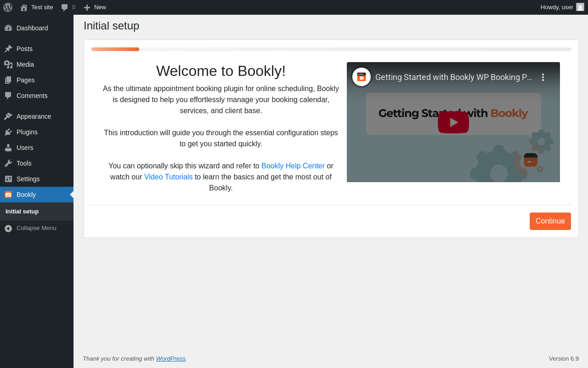Image resolution: width=588 pixels, height=368 pixels.
Task: Click the home icon beside Test site
Action: (24, 7)
